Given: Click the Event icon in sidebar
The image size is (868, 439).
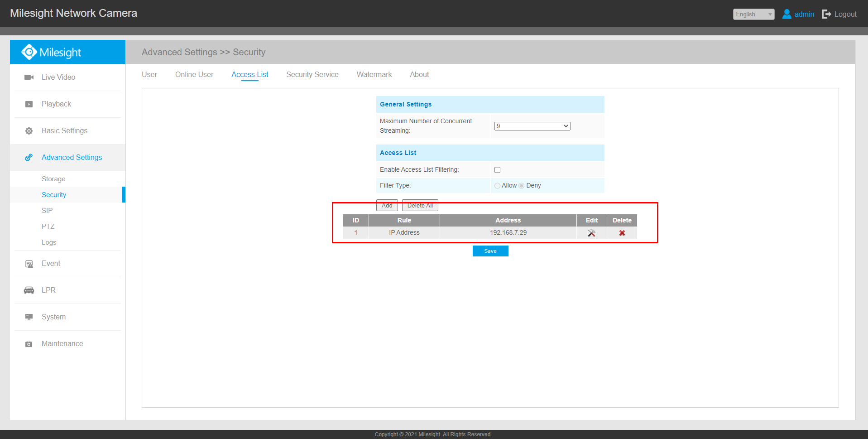Looking at the screenshot, I should coord(29,264).
